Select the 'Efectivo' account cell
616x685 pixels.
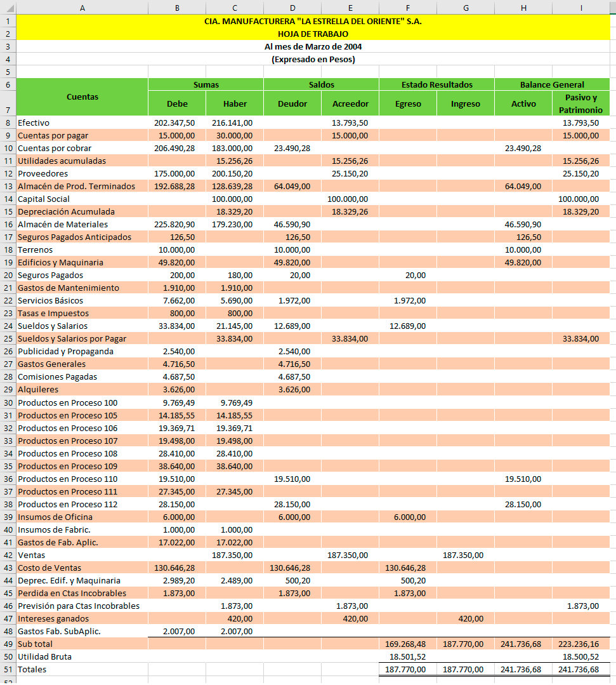click(82, 123)
